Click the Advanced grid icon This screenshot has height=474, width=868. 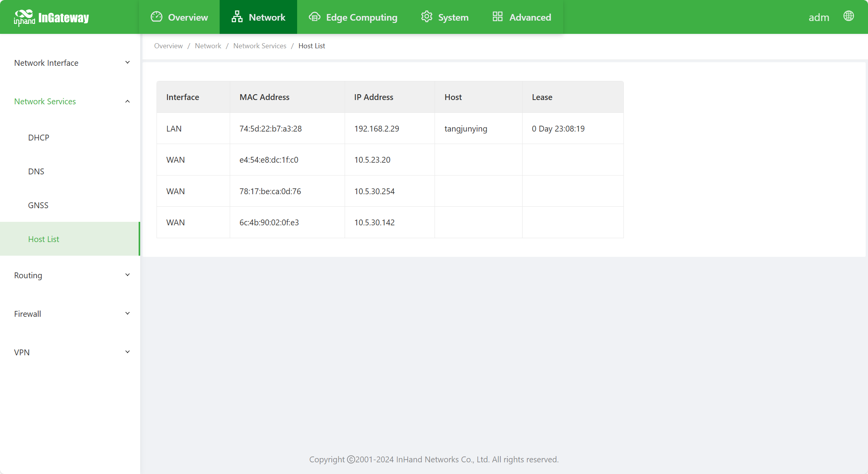[x=497, y=17]
